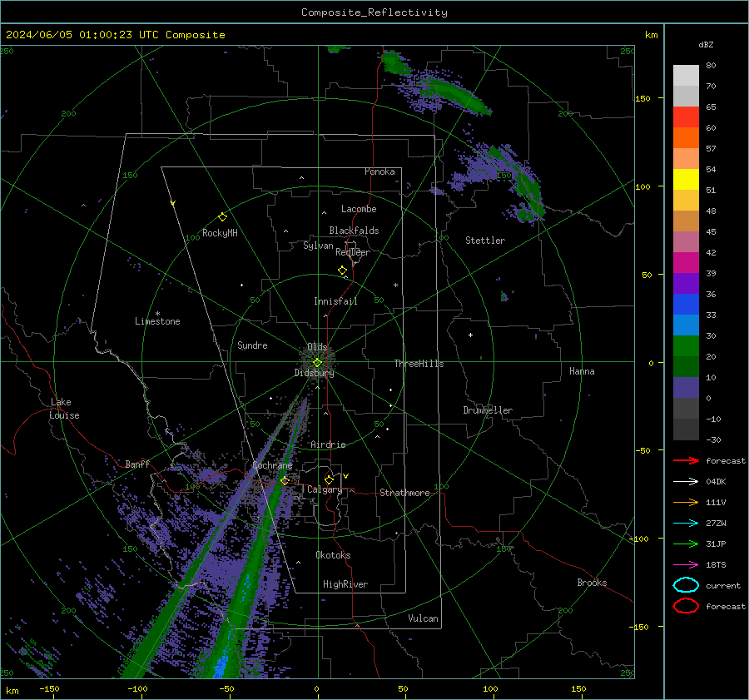749x700 pixels.
Task: Click the yellow diamond marker near Cochrane
Action: (285, 480)
